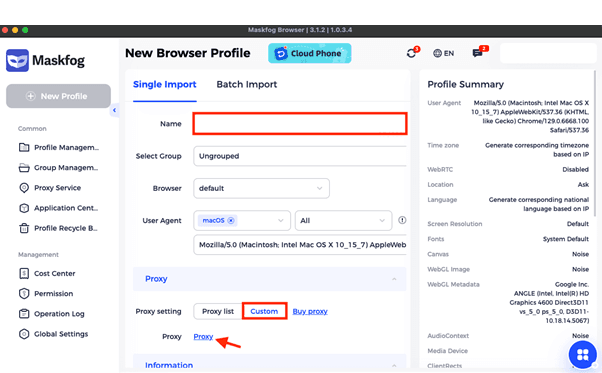Click the Cloud Phone banner button

[310, 53]
